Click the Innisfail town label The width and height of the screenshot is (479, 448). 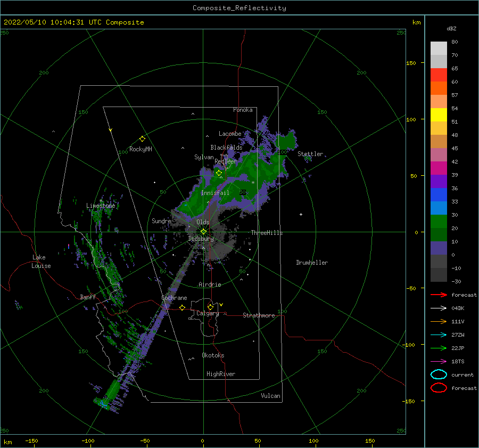215,193
